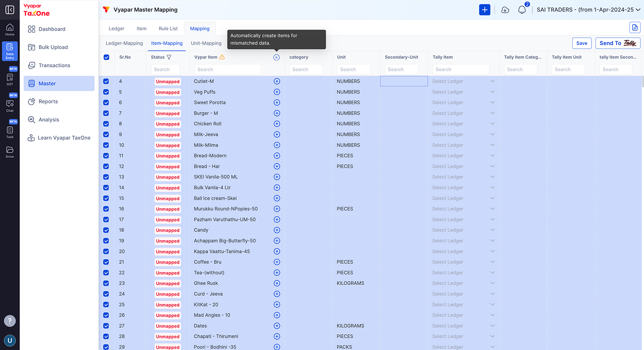The height and width of the screenshot is (350, 644).
Task: Open Select Ledger dropdown for Dates
Action: pos(464,326)
